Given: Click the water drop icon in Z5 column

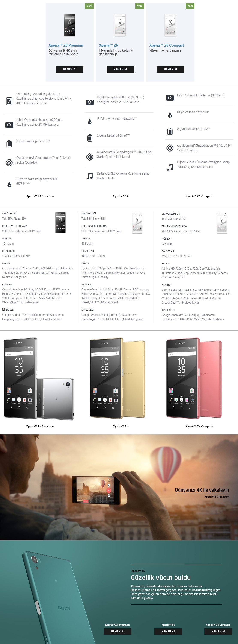Looking at the screenshot, I should pyautogui.click(x=90, y=121).
